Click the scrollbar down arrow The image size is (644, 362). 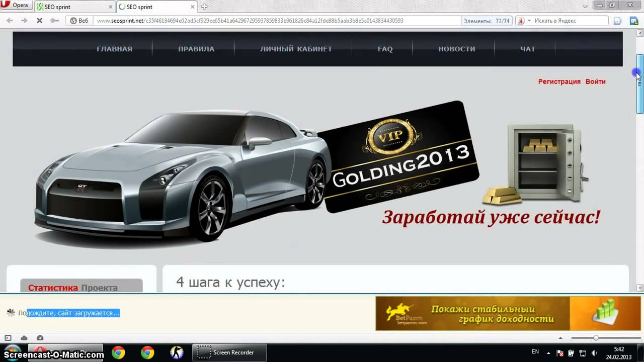[x=640, y=288]
